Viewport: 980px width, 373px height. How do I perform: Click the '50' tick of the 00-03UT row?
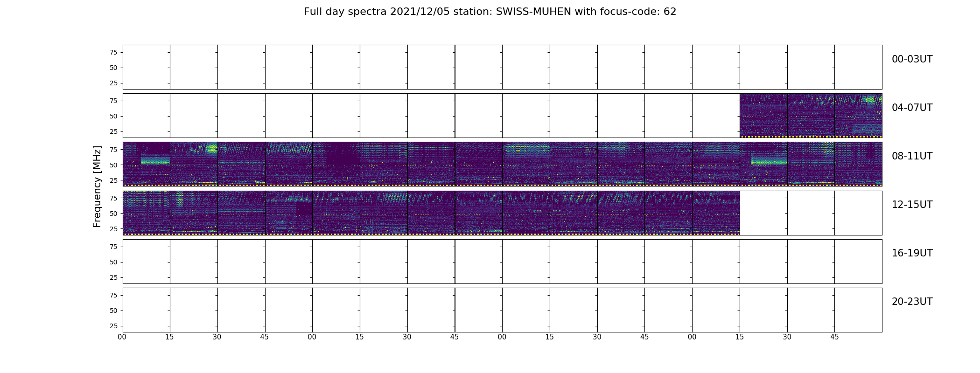(113, 68)
